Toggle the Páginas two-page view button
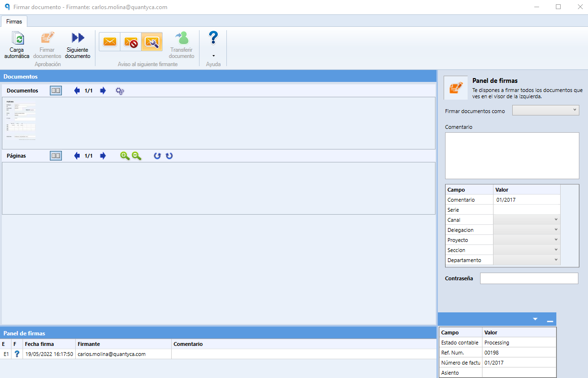The image size is (588, 378). (x=56, y=156)
